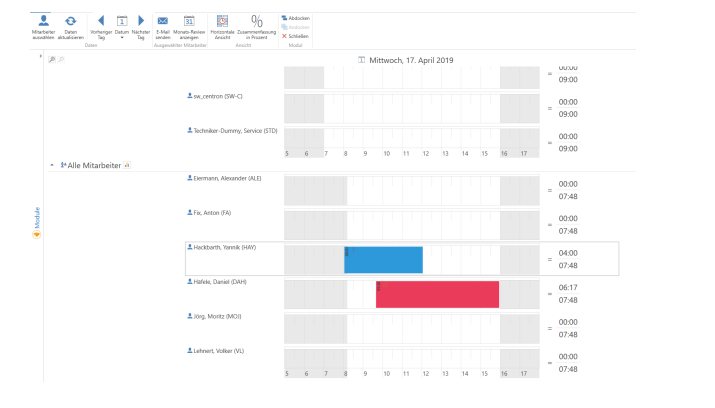The width and height of the screenshot is (715, 408).
Task: Go to previous day with Vorheriger Tag
Action: click(101, 21)
